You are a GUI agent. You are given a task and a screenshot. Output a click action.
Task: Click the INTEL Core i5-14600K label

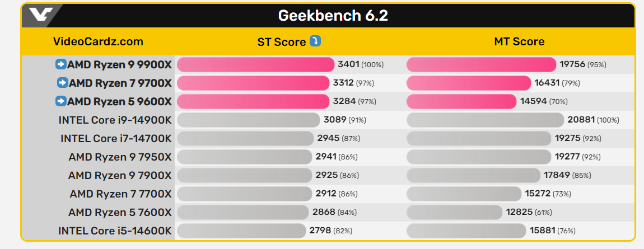click(115, 231)
